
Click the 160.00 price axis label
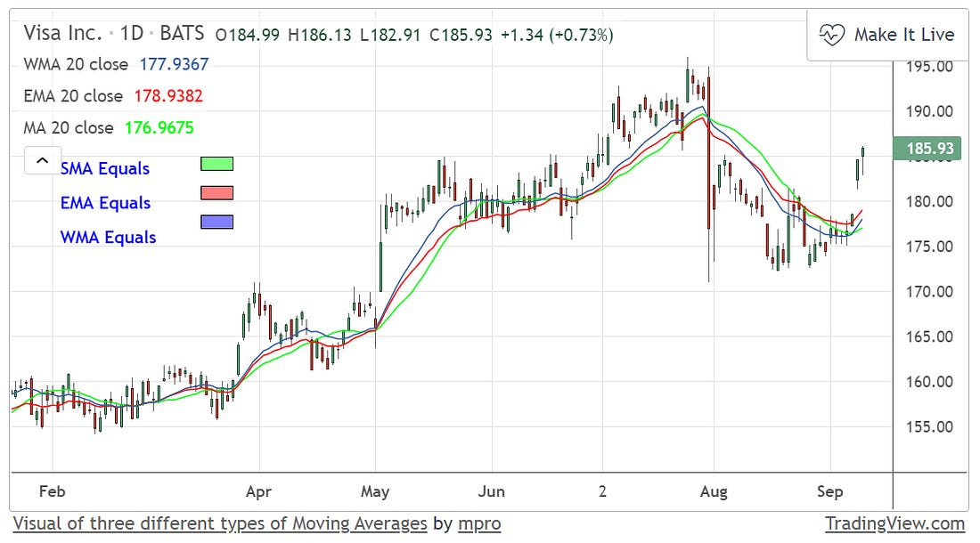click(x=929, y=382)
